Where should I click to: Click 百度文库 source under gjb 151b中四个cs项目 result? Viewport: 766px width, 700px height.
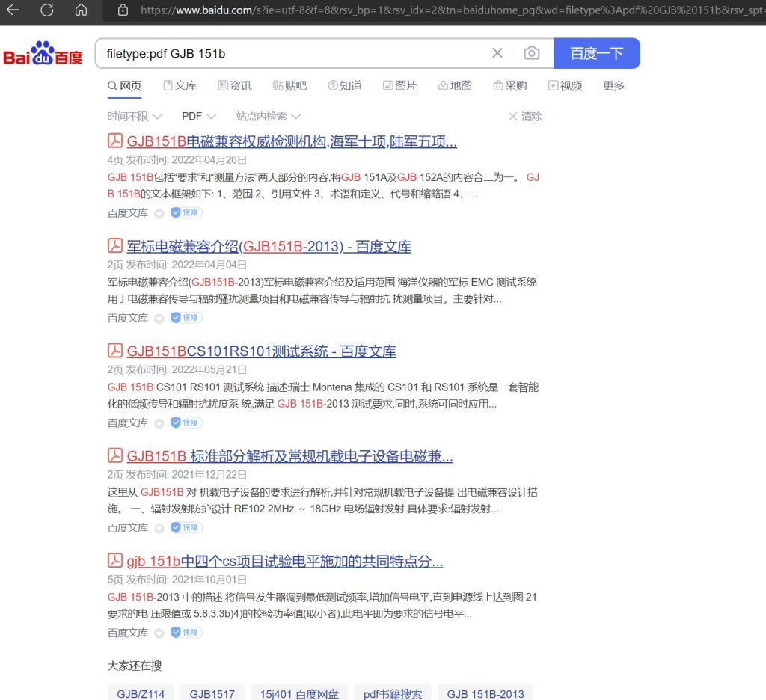pyautogui.click(x=127, y=633)
